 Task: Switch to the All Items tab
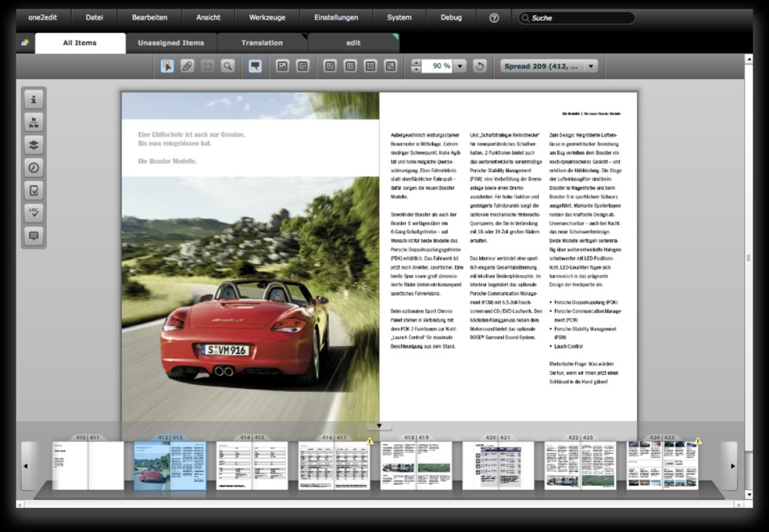[x=80, y=43]
